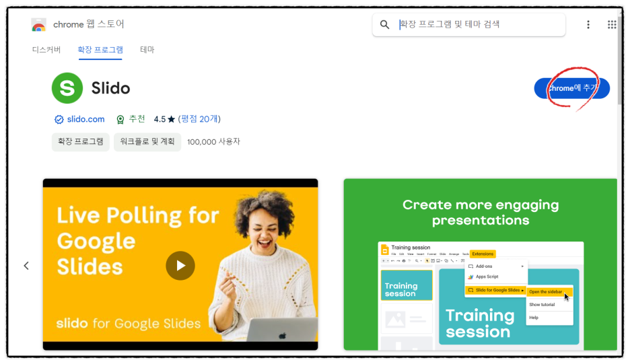Click the 4.5 star rating value

pyautogui.click(x=160, y=119)
